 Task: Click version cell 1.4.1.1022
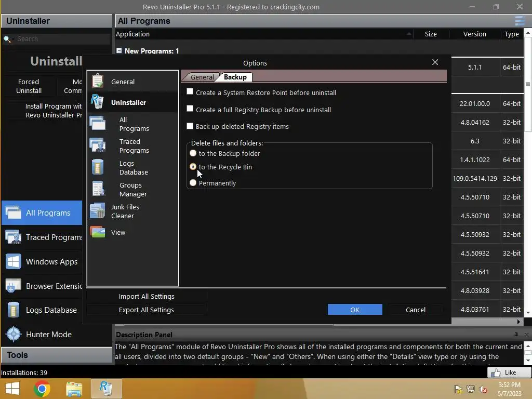tap(475, 160)
